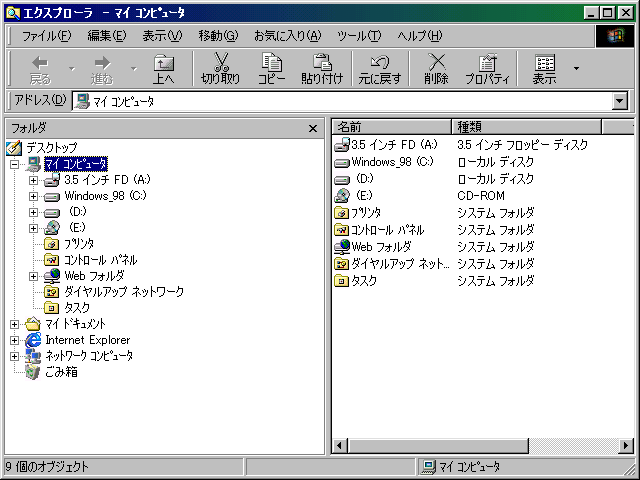Select コントロール パネル in file list
Screen dimensions: 640x480
point(388,230)
